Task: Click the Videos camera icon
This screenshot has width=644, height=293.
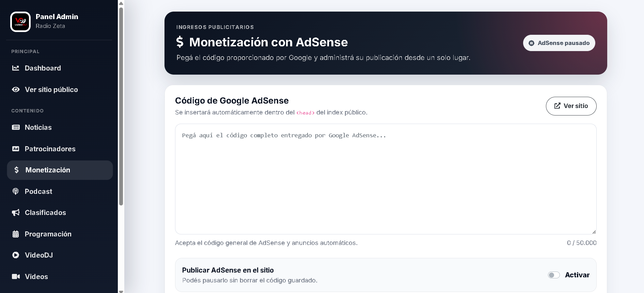Action: pos(16,277)
